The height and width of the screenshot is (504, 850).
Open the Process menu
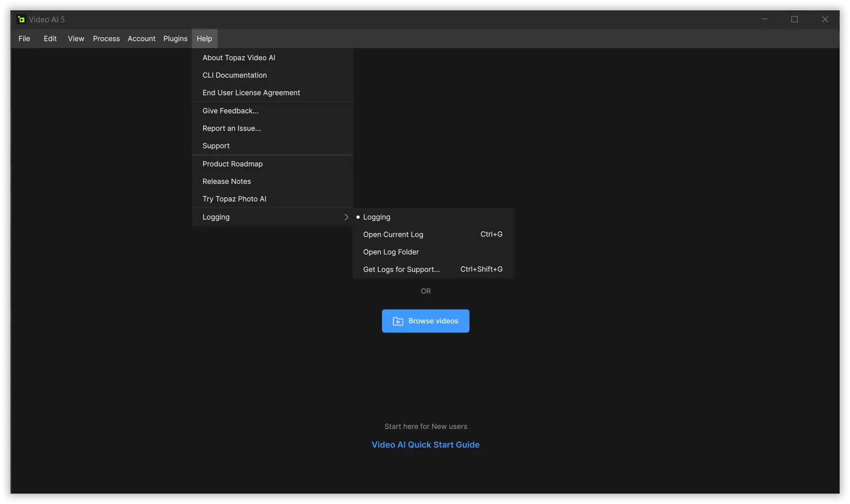point(106,39)
